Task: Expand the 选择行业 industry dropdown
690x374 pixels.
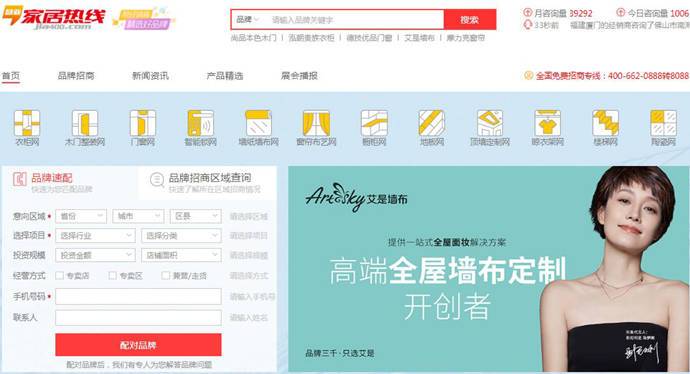Action: tap(95, 235)
